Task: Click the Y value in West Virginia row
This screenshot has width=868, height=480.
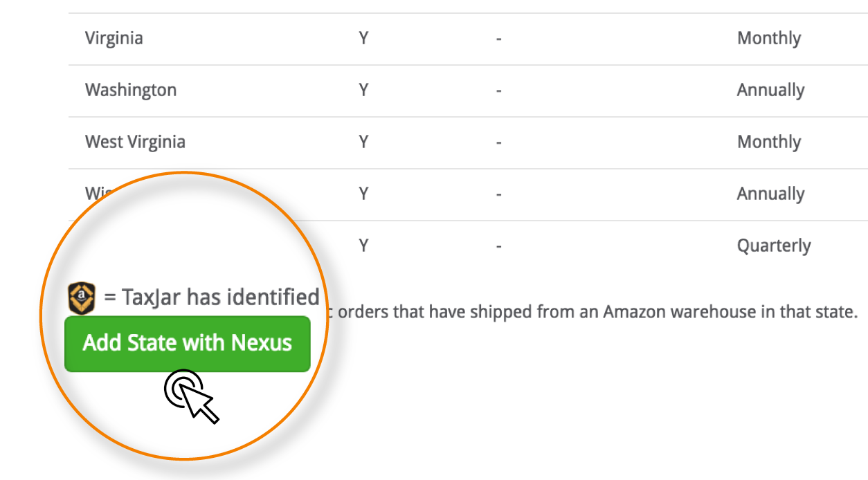Action: pyautogui.click(x=363, y=142)
